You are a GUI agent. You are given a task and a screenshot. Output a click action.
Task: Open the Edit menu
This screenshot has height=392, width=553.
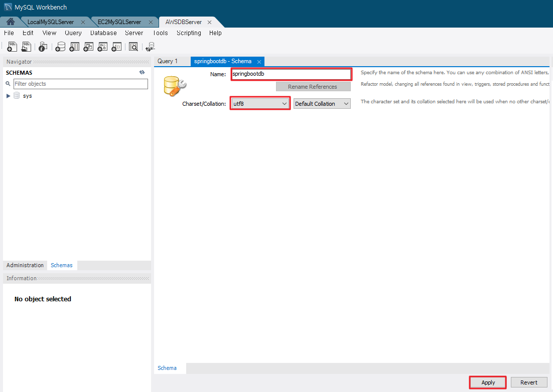pyautogui.click(x=28, y=33)
